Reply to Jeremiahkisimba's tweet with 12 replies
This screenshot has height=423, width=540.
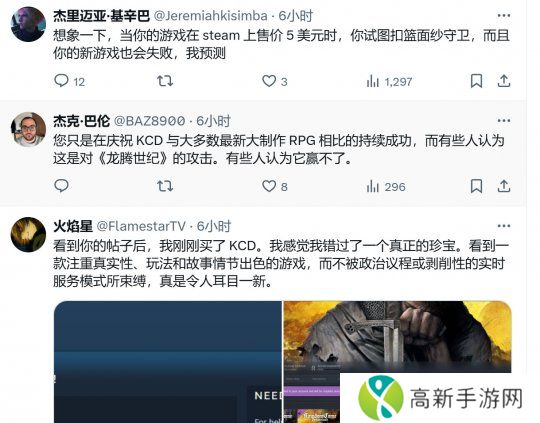tap(69, 81)
